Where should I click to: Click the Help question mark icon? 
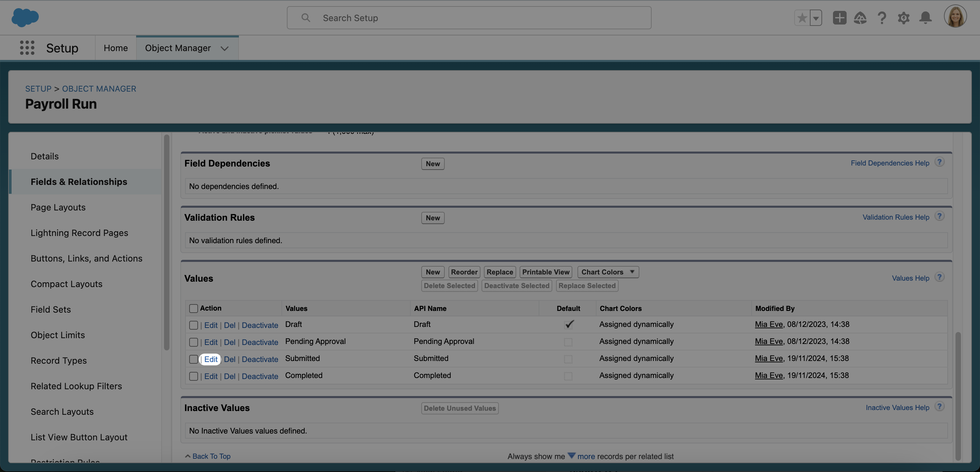point(882,17)
